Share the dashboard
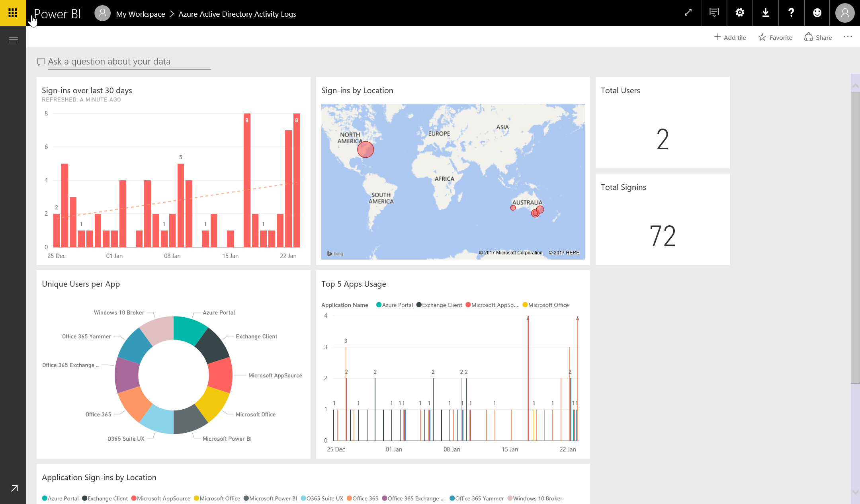Image resolution: width=860 pixels, height=504 pixels. pos(818,37)
